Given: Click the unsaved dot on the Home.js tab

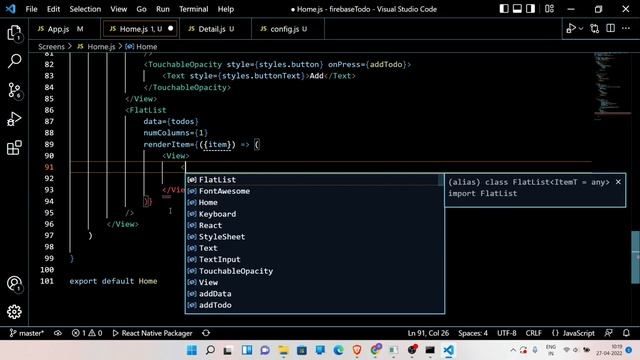Looking at the screenshot, I should [x=171, y=29].
